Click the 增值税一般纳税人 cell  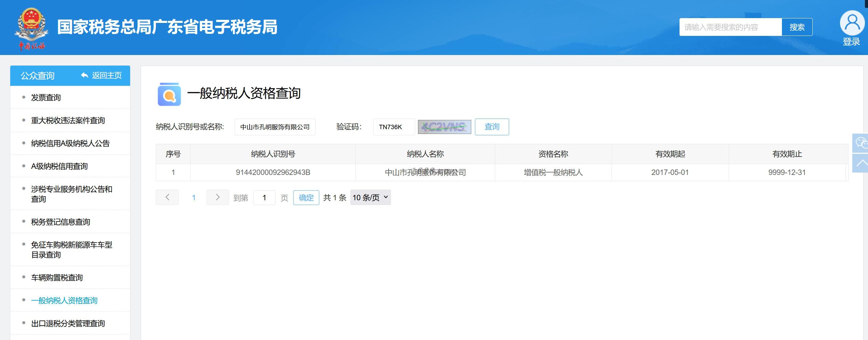[553, 172]
